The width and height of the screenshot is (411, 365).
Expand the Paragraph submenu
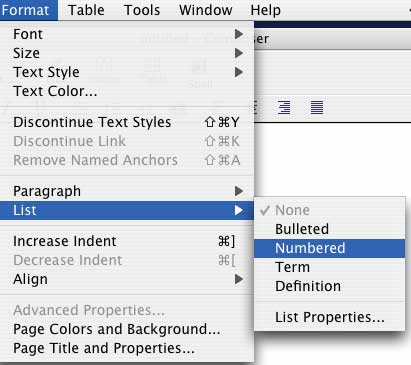pos(127,191)
